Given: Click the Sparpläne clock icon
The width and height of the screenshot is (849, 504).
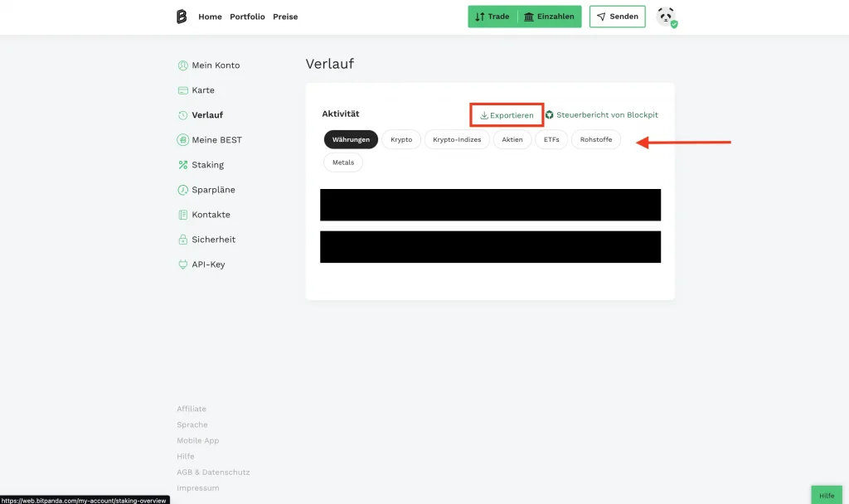Looking at the screenshot, I should tap(183, 190).
